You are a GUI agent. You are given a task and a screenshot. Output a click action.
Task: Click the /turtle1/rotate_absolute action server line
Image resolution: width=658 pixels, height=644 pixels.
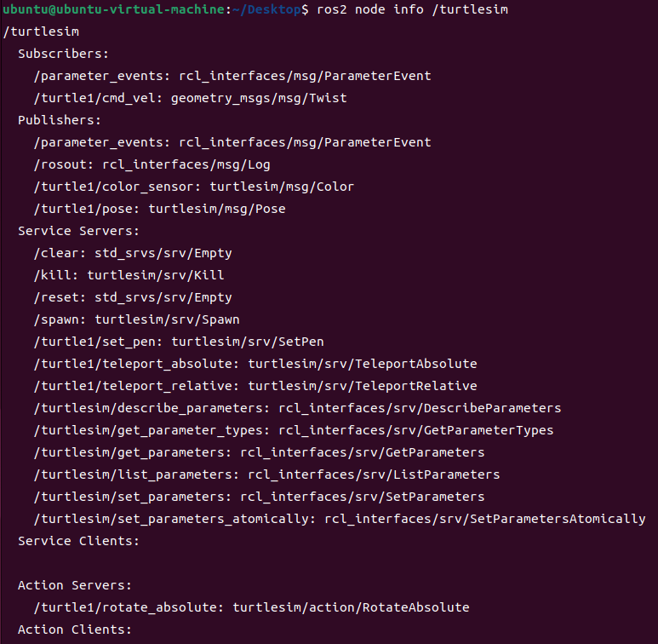pyautogui.click(x=252, y=607)
